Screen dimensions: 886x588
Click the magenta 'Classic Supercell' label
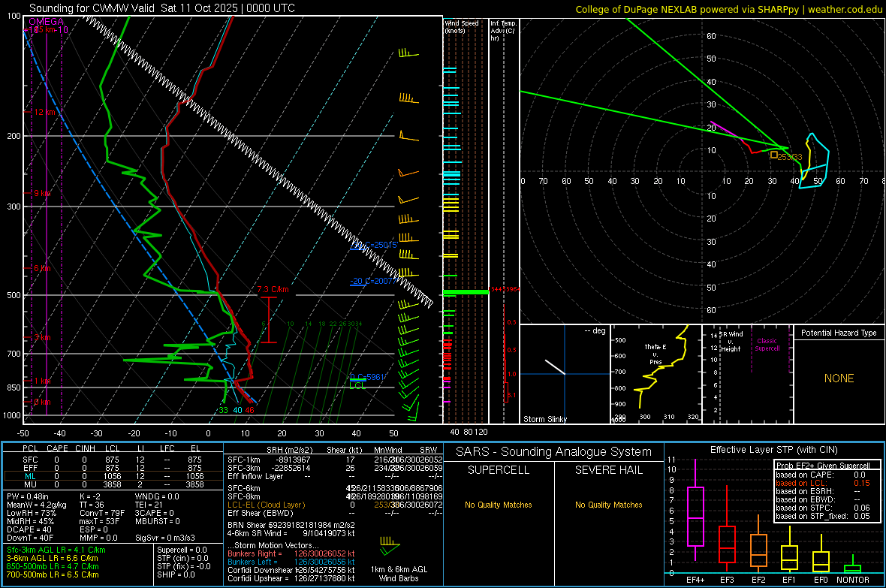pos(767,345)
